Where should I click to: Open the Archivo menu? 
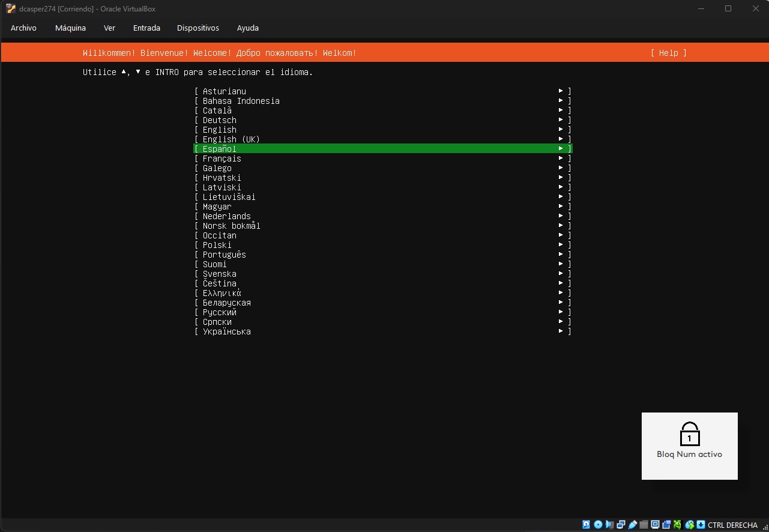click(x=23, y=28)
